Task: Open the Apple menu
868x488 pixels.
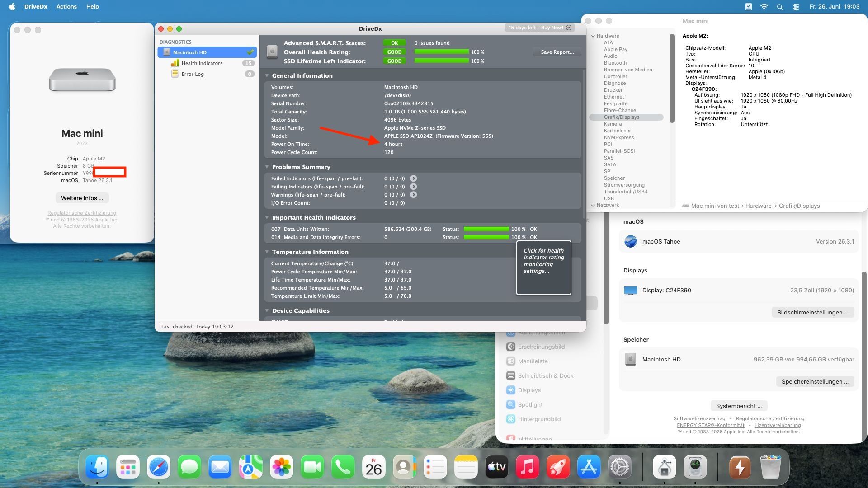Action: 12,7
